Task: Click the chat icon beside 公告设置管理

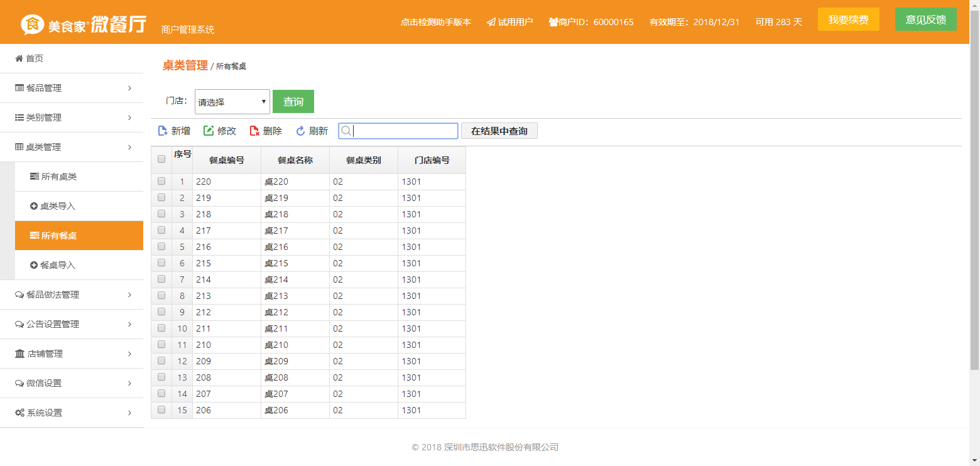Action: tap(19, 324)
